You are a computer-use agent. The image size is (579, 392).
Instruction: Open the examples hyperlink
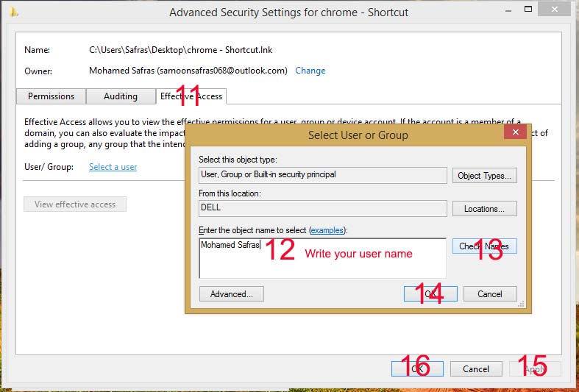[326, 230]
